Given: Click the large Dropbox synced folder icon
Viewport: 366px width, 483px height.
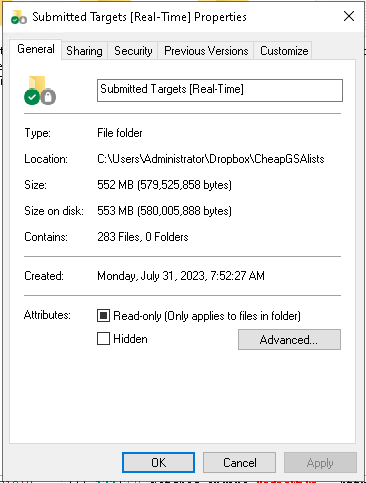Looking at the screenshot, I should (40, 90).
